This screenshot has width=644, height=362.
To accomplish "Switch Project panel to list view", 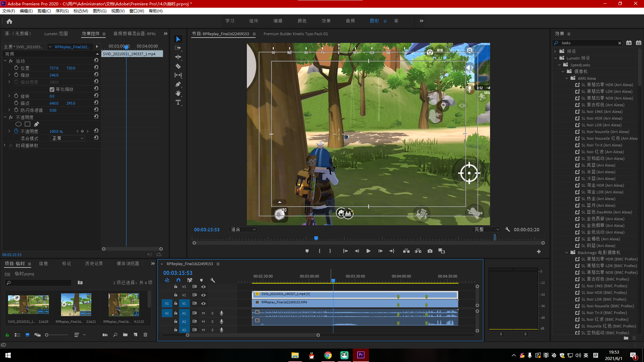I will [x=17, y=335].
